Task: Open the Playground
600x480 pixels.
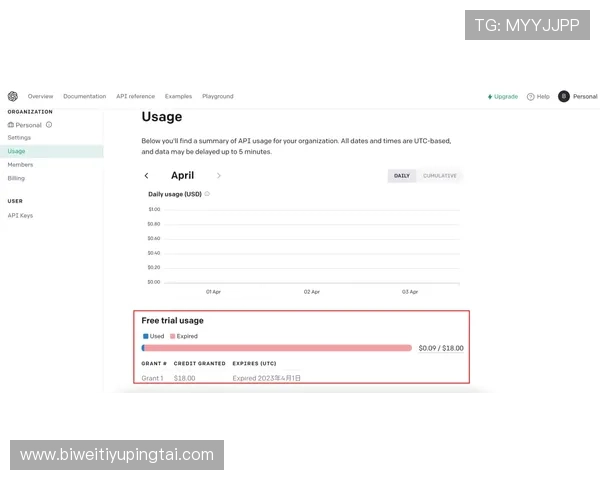Action: pos(218,96)
